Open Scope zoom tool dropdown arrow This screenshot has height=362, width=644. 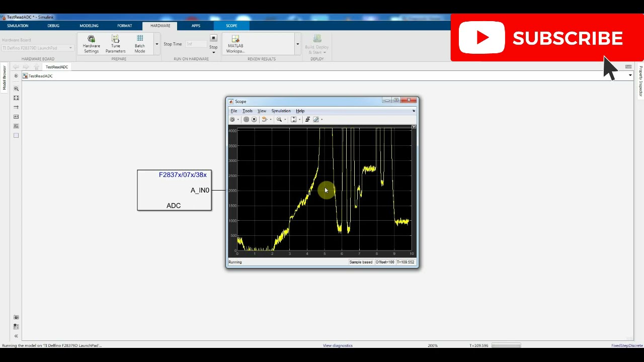[285, 120]
